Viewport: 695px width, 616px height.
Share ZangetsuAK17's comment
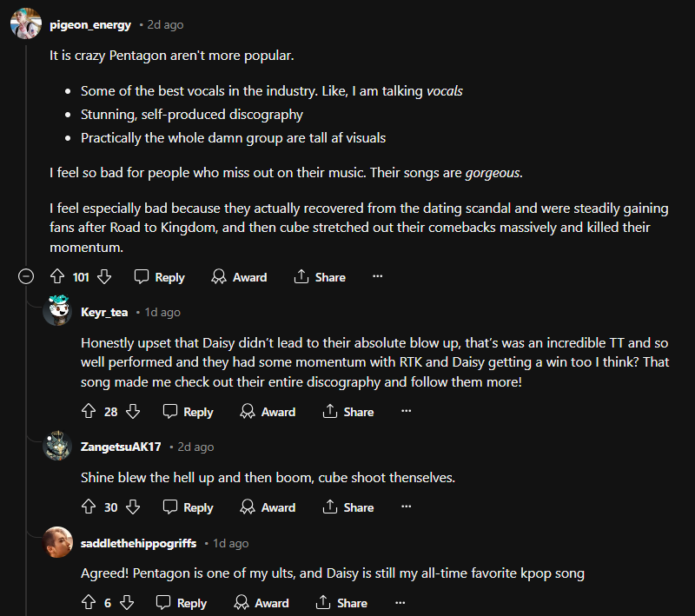click(x=348, y=507)
